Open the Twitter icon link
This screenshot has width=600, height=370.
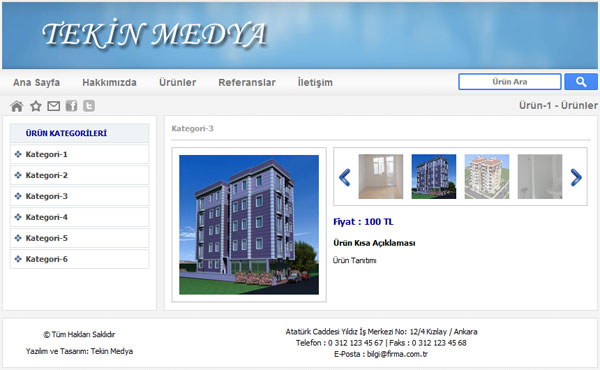tap(89, 106)
